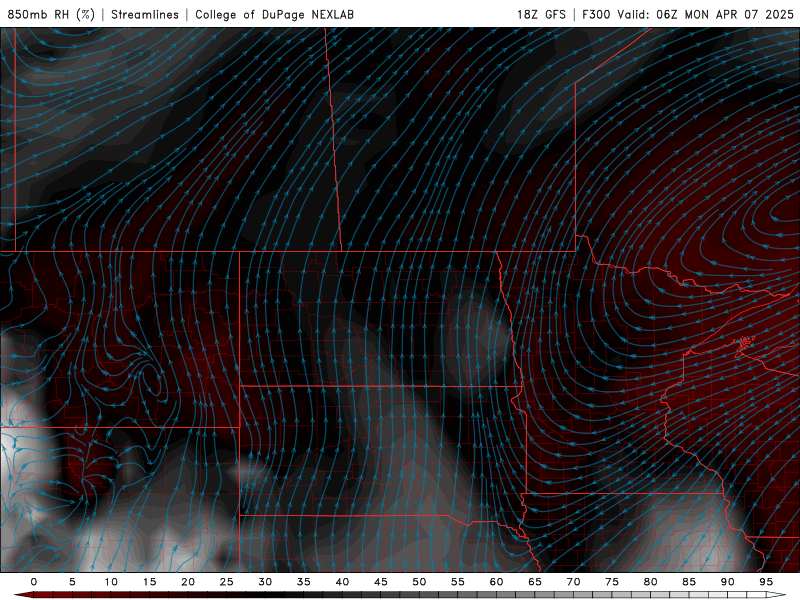
Task: Click the colorbar label "85"
Action: pos(689,582)
